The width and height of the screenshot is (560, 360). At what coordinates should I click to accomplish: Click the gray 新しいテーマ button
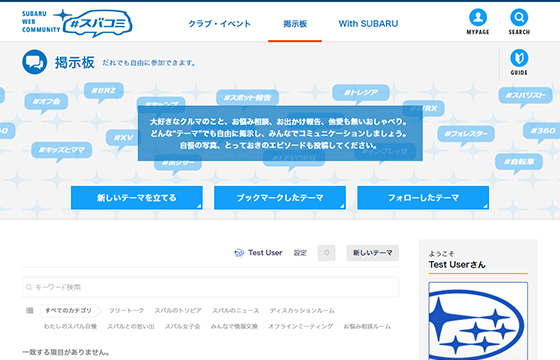pyautogui.click(x=372, y=253)
